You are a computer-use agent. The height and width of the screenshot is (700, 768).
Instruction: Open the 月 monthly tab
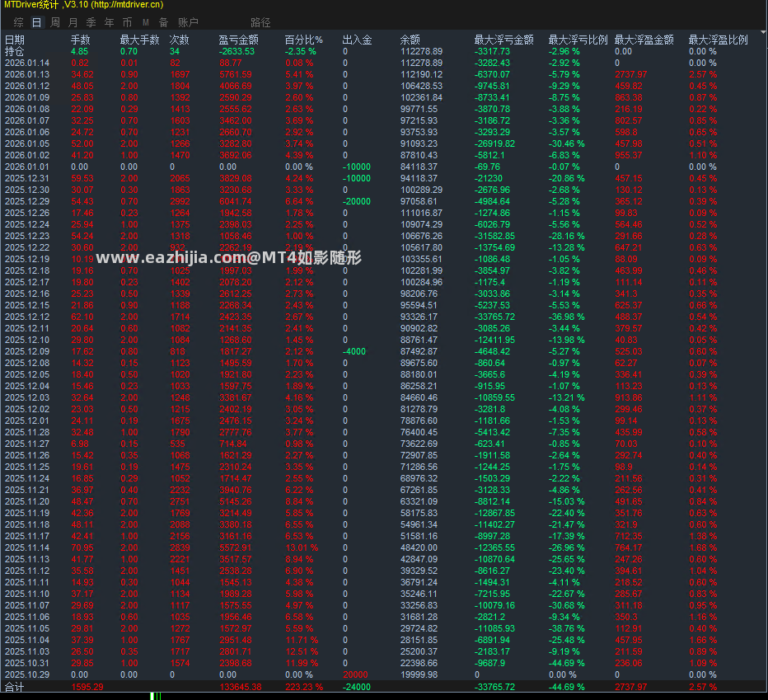pyautogui.click(x=73, y=22)
